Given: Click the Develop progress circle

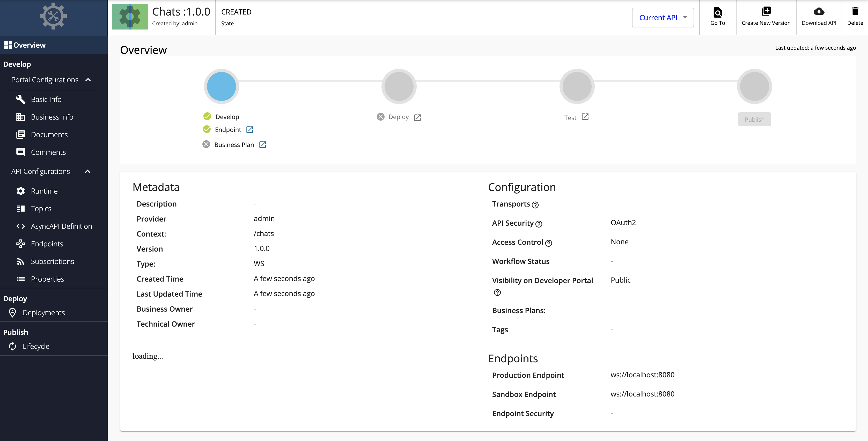Looking at the screenshot, I should tap(221, 86).
